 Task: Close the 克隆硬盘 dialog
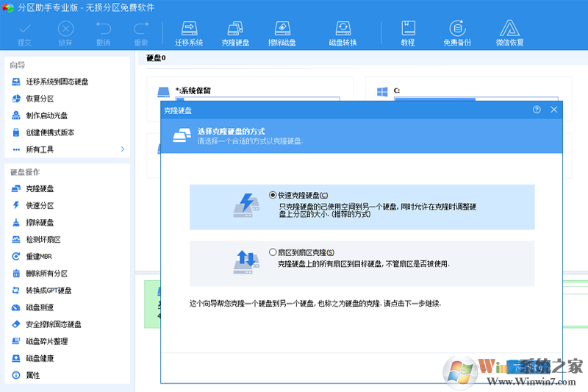[554, 110]
